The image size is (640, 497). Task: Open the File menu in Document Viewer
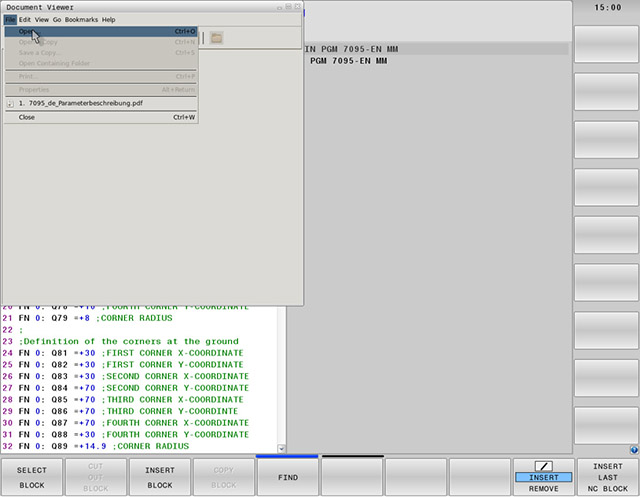[x=10, y=20]
